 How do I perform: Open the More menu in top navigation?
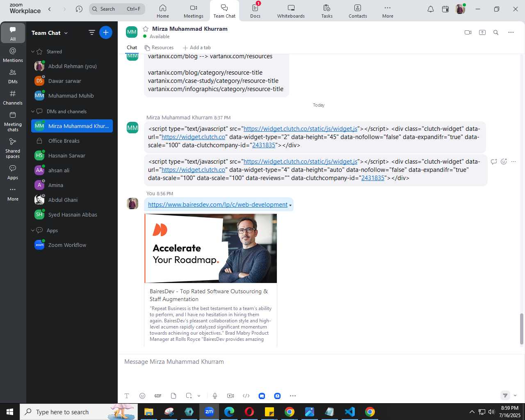tap(388, 11)
